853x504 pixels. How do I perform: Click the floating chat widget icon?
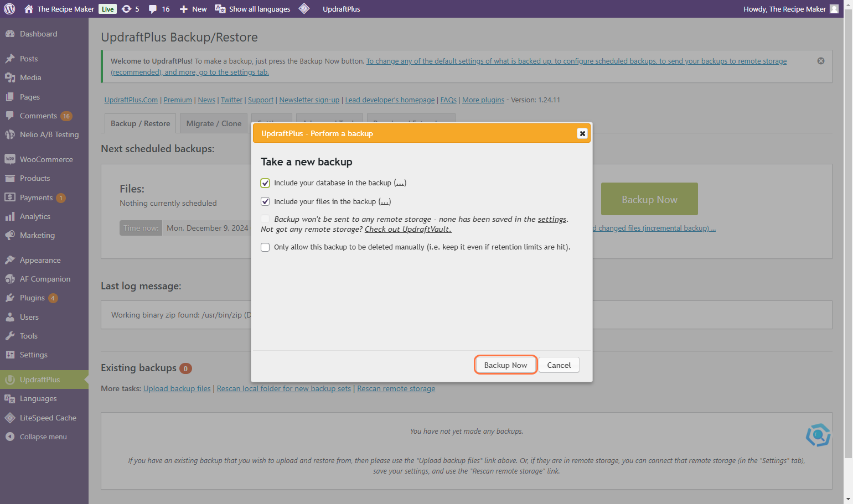[818, 435]
